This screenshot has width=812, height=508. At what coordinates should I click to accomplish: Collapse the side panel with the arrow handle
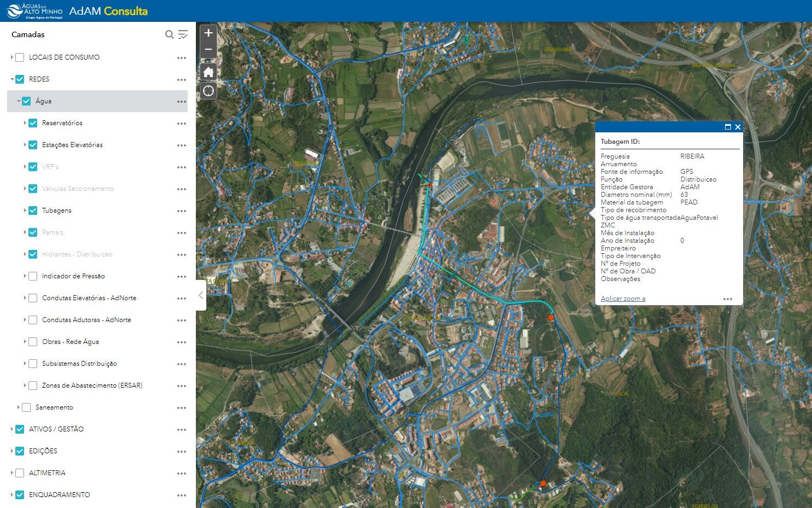click(x=201, y=295)
